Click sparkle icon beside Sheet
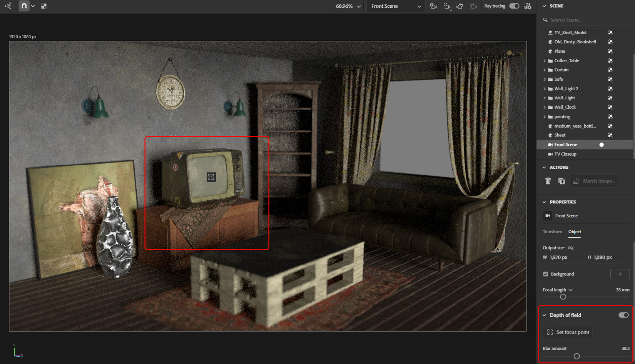The height and width of the screenshot is (364, 635). pos(610,135)
